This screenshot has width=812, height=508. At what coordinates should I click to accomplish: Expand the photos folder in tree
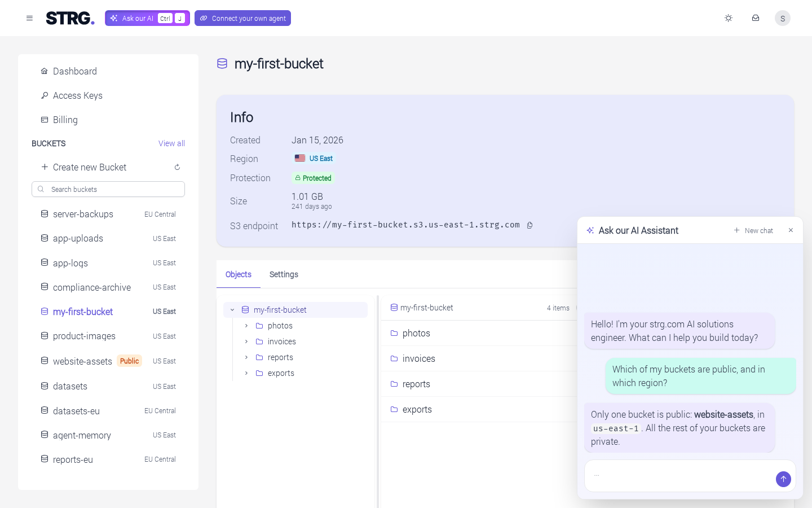246,326
